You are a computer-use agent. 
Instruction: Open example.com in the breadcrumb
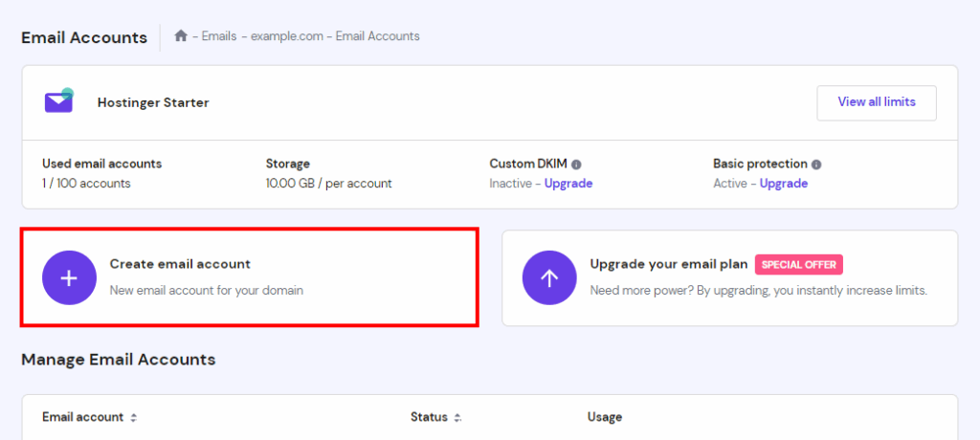pyautogui.click(x=284, y=36)
